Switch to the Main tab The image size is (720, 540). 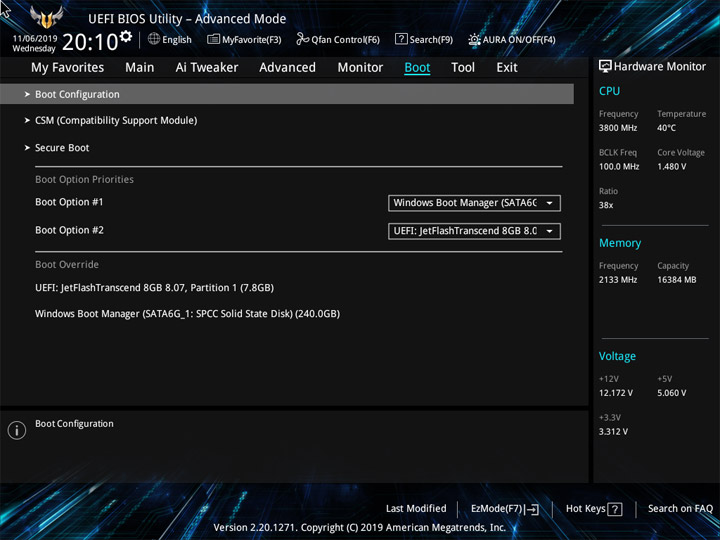(140, 68)
